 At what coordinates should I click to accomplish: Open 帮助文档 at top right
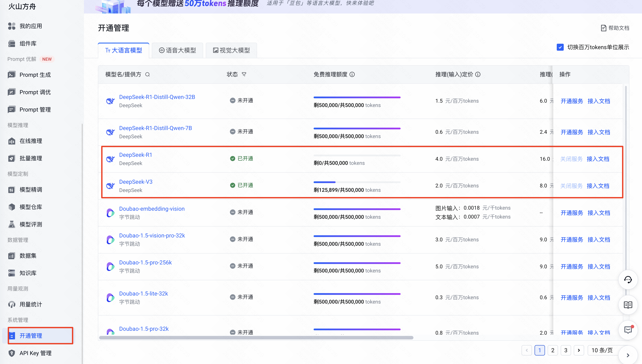click(x=615, y=28)
